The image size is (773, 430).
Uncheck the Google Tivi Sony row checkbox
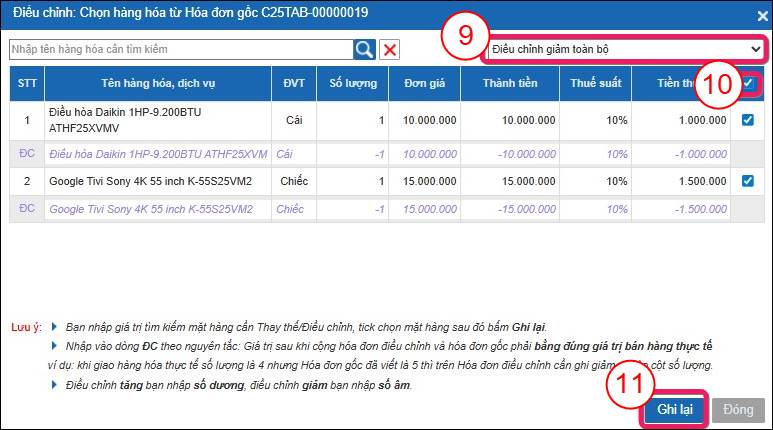tap(749, 180)
